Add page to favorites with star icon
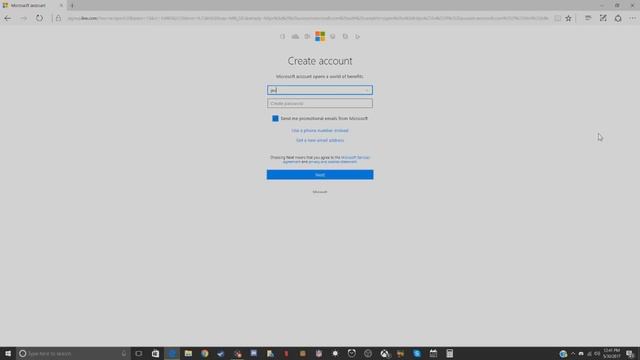The height and width of the screenshot is (360, 640). pos(568,18)
